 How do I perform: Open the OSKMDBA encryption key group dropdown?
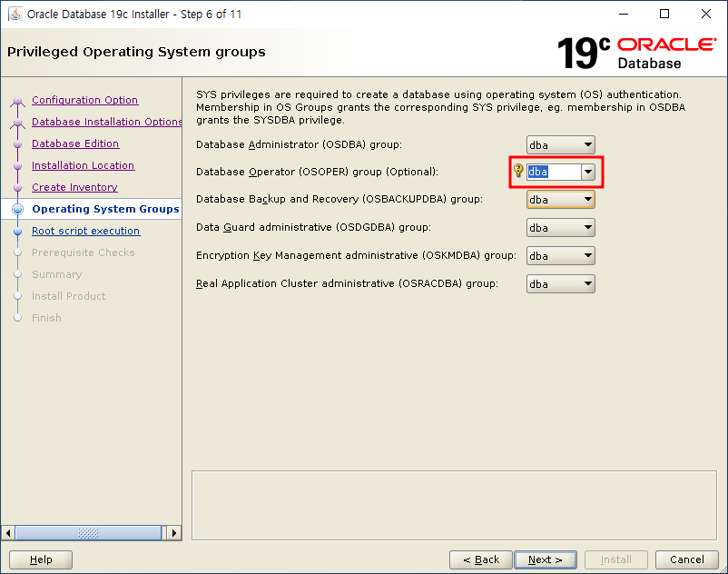[x=560, y=256]
